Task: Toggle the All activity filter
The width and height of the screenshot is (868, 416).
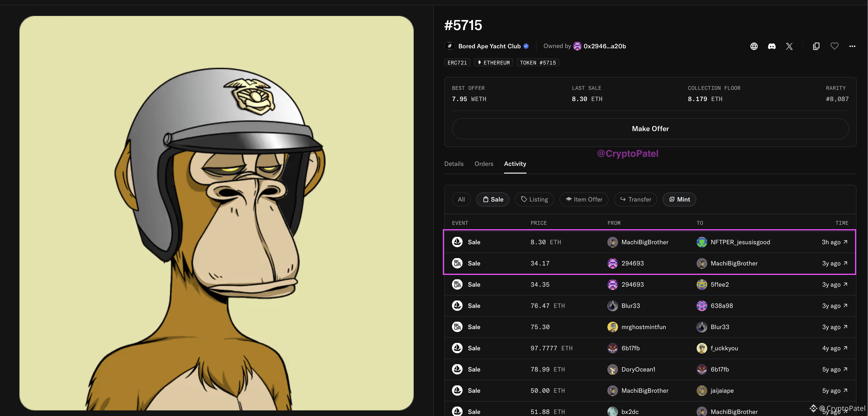Action: click(461, 199)
